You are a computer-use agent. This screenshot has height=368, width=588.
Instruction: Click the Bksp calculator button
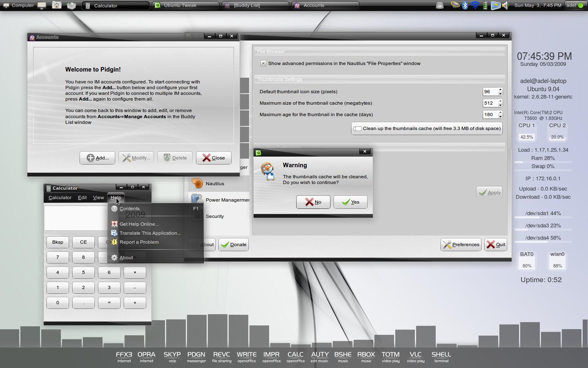tap(58, 242)
